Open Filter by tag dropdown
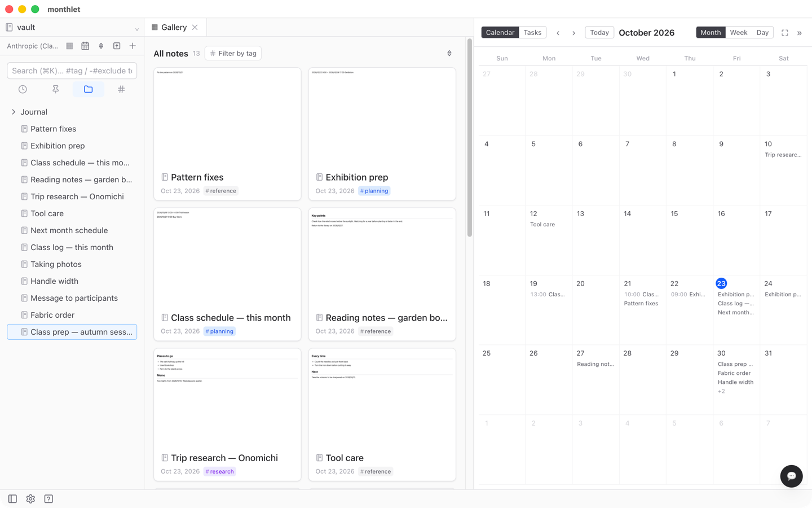 pos(233,53)
